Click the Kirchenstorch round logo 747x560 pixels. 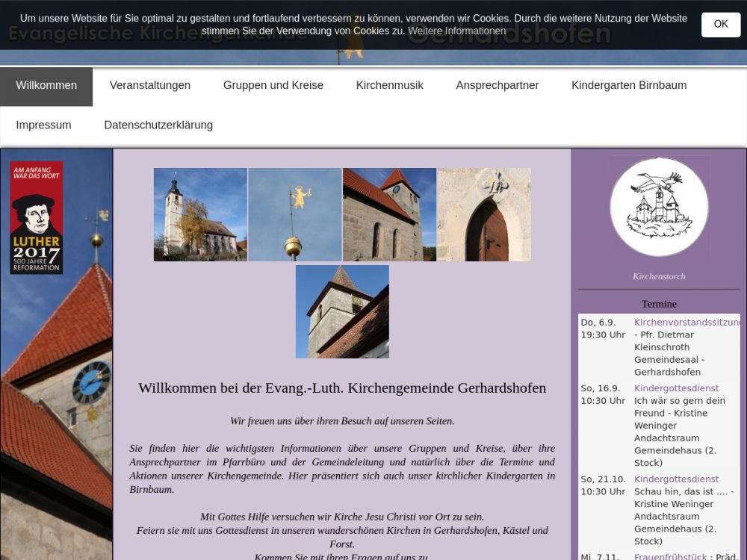(658, 207)
